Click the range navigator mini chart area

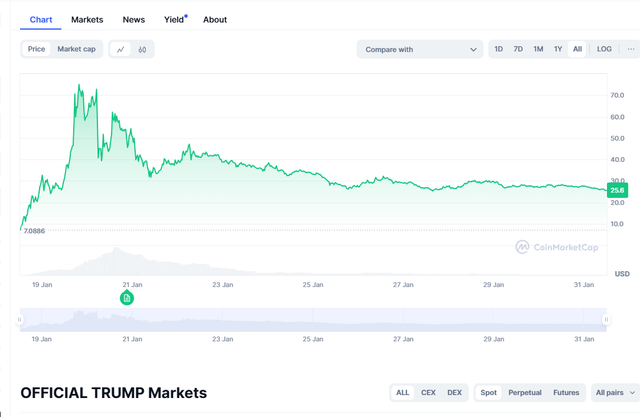click(313, 319)
